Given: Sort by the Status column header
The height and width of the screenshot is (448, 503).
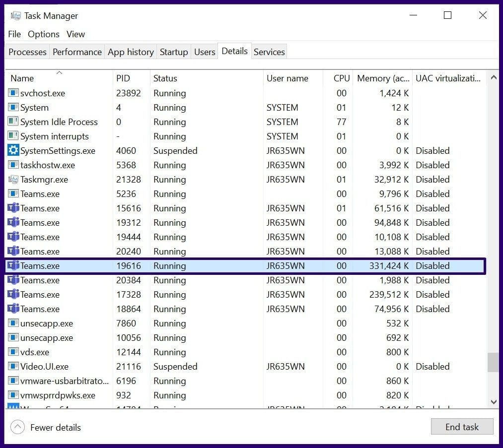Looking at the screenshot, I should (207, 78).
